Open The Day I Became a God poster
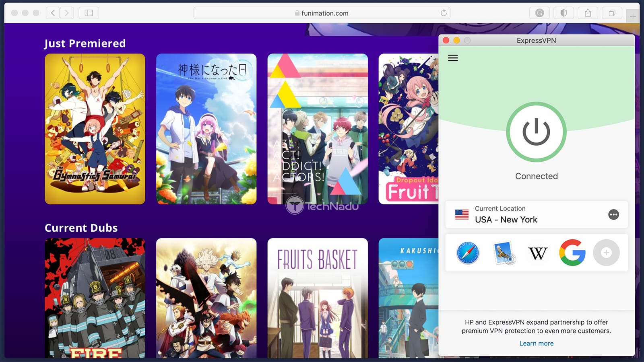 [x=206, y=129]
